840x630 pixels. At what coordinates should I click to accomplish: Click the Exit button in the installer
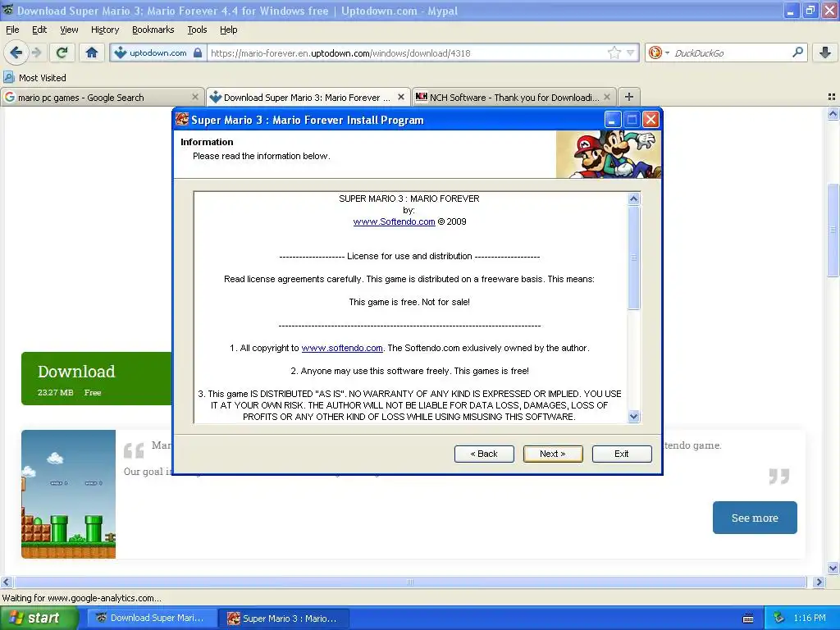622,454
